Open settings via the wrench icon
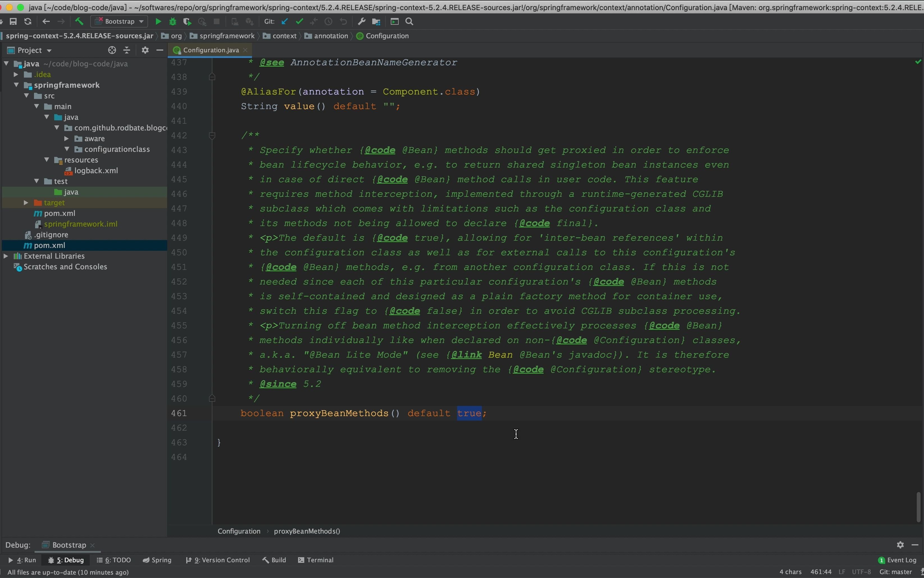 click(361, 22)
